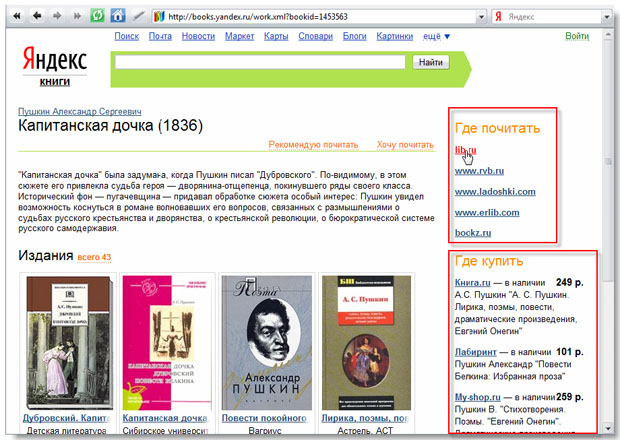
Task: Click the Яндекс Книги logo
Action: tap(55, 66)
